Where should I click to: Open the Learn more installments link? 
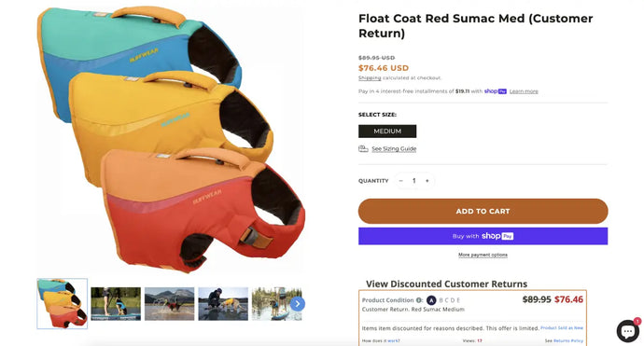tap(524, 91)
